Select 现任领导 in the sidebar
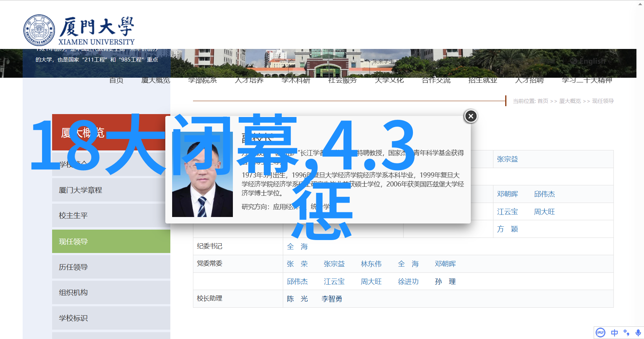The height and width of the screenshot is (339, 644). (x=111, y=241)
